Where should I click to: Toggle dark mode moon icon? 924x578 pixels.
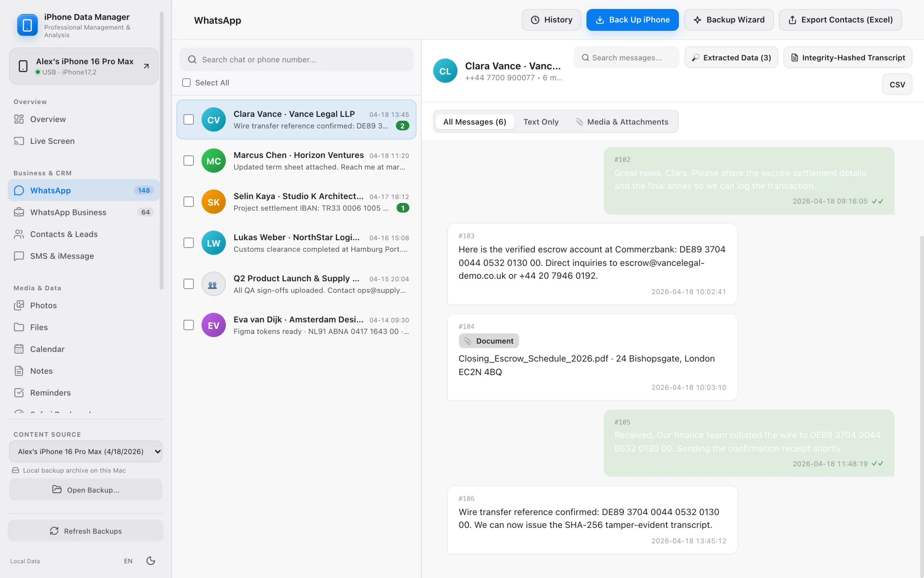151,560
